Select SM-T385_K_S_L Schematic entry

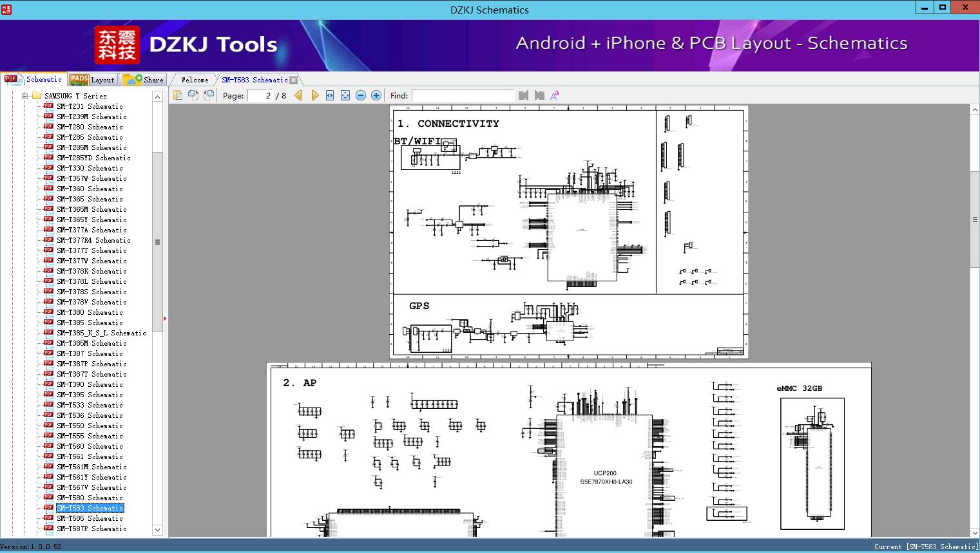(101, 333)
